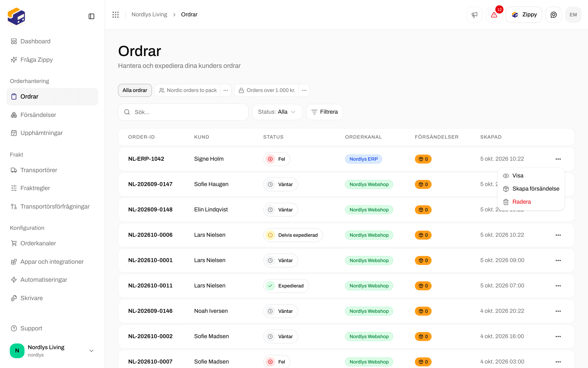Open Appar och integrationer
This screenshot has width=588, height=368.
coord(52,262)
